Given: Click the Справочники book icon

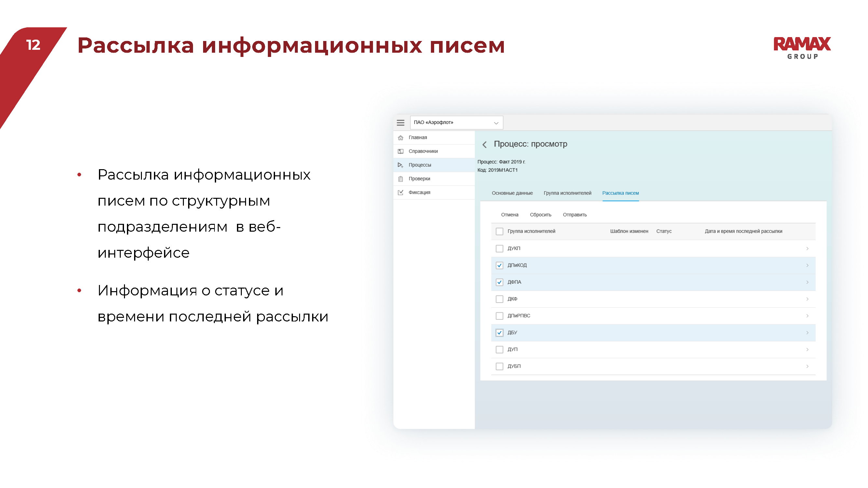Looking at the screenshot, I should tap(400, 151).
